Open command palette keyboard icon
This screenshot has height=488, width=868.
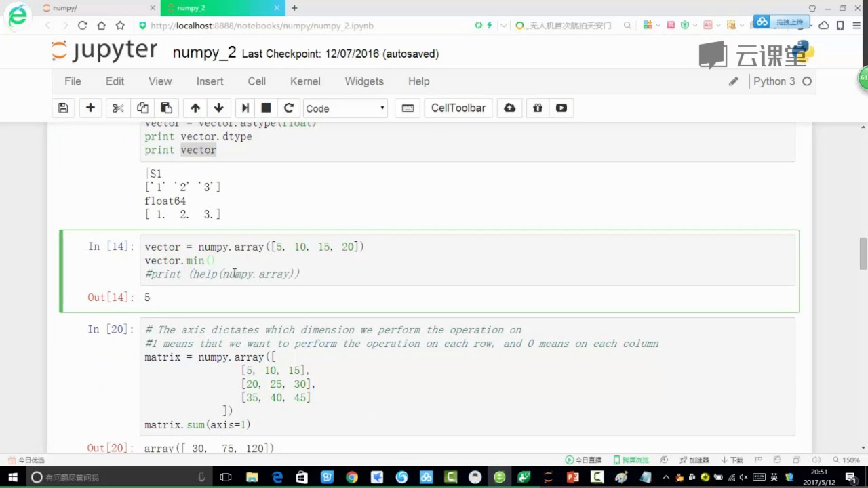408,108
